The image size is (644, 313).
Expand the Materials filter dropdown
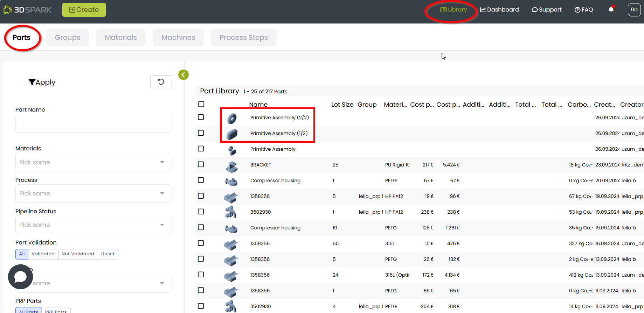[93, 162]
